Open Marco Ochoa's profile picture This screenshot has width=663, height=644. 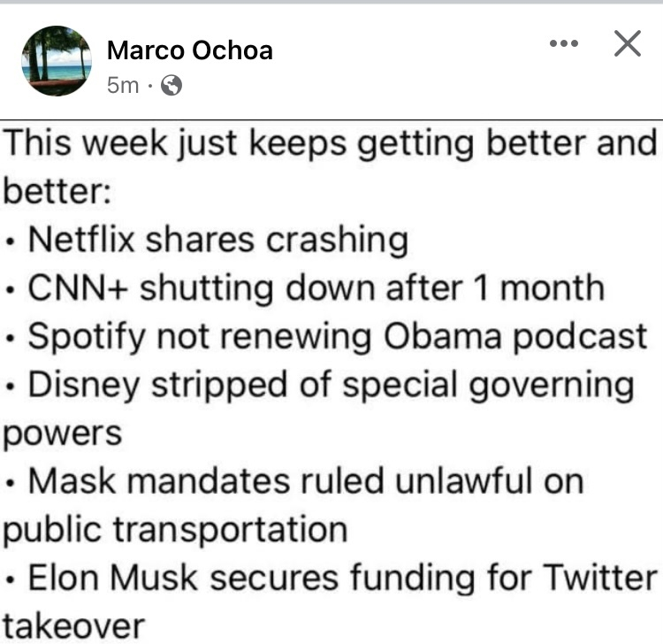[x=57, y=60]
